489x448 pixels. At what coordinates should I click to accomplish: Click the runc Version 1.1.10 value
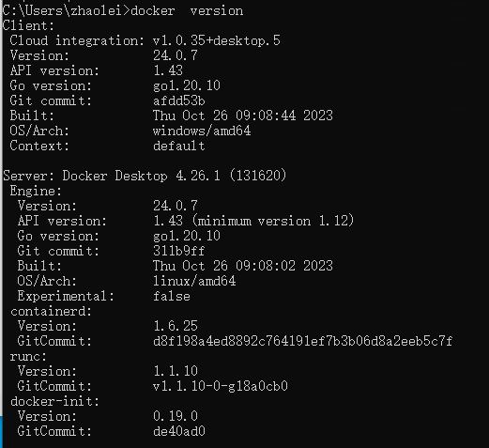(x=176, y=371)
